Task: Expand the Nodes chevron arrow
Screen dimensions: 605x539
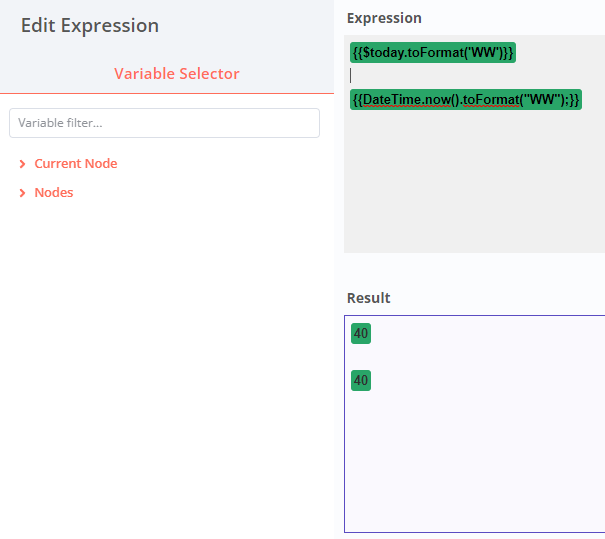Action: coord(23,193)
